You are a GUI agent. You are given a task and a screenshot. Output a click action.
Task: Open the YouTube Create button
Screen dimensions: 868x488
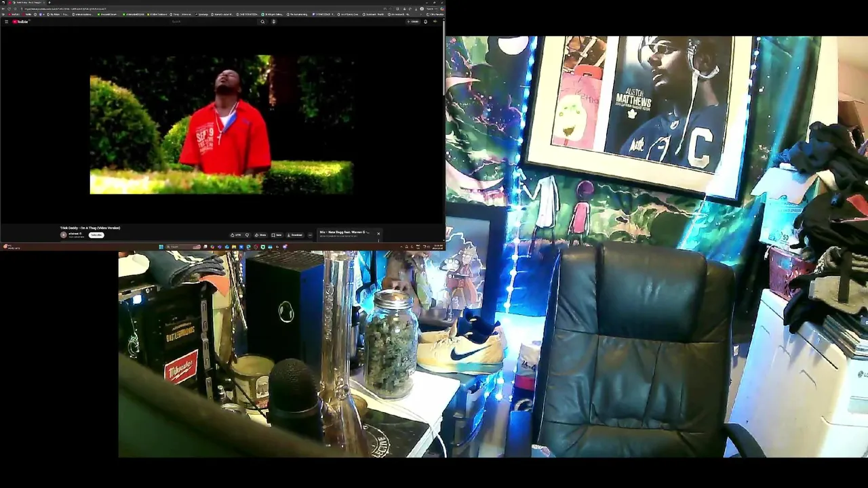click(413, 22)
